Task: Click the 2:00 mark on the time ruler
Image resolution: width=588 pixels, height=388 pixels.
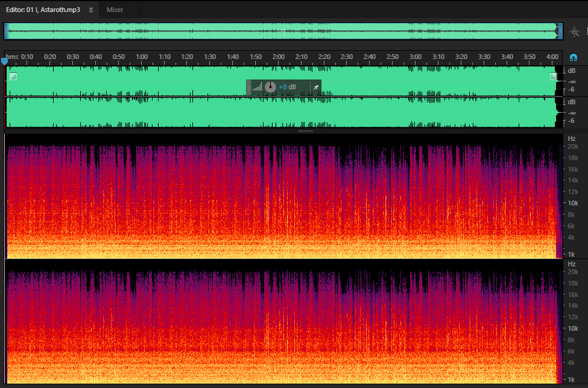Action: (x=279, y=57)
